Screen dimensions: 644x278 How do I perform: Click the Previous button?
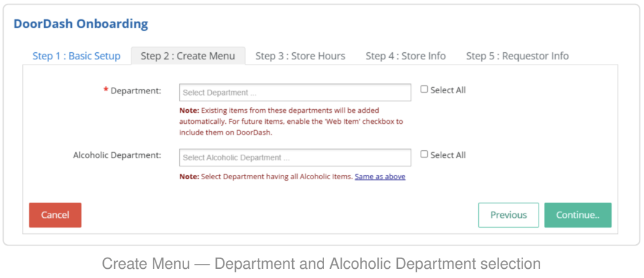click(x=508, y=215)
